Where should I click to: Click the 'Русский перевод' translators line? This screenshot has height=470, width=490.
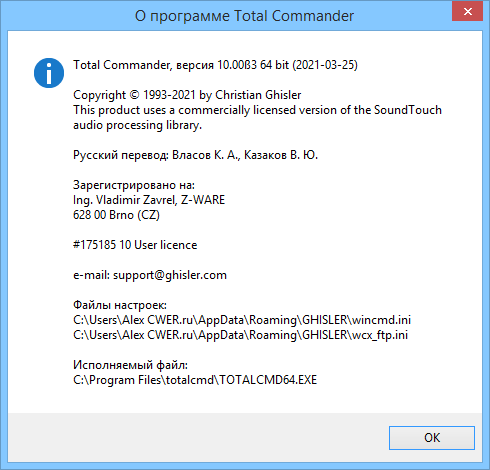point(195,155)
